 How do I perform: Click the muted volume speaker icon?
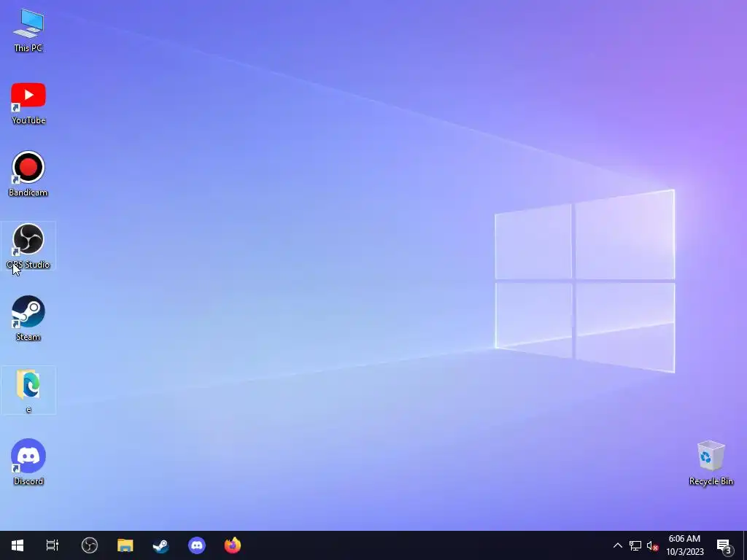[652, 545]
